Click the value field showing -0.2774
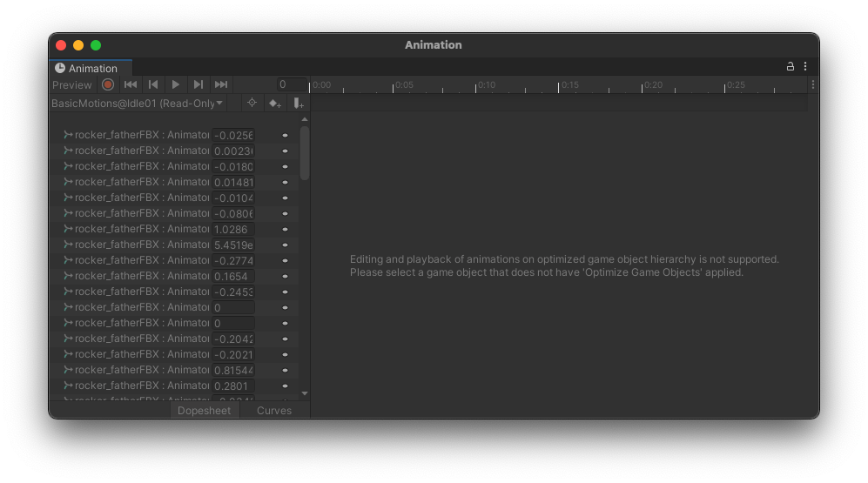 click(x=233, y=260)
